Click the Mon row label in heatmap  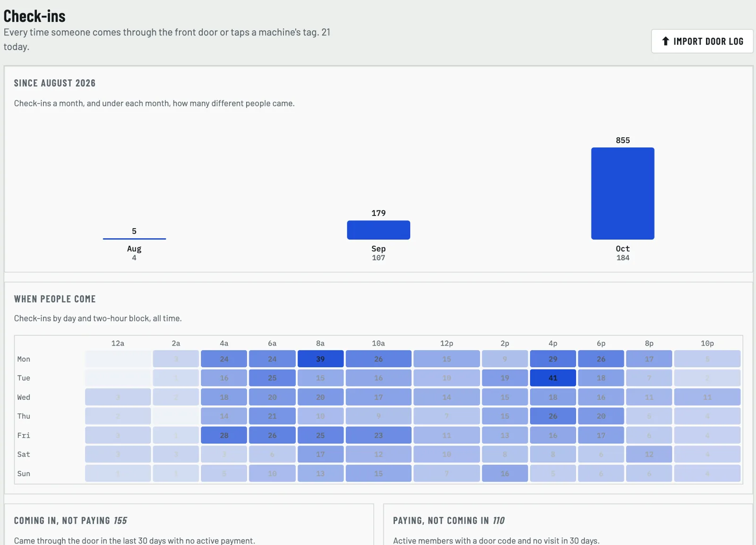pos(24,359)
